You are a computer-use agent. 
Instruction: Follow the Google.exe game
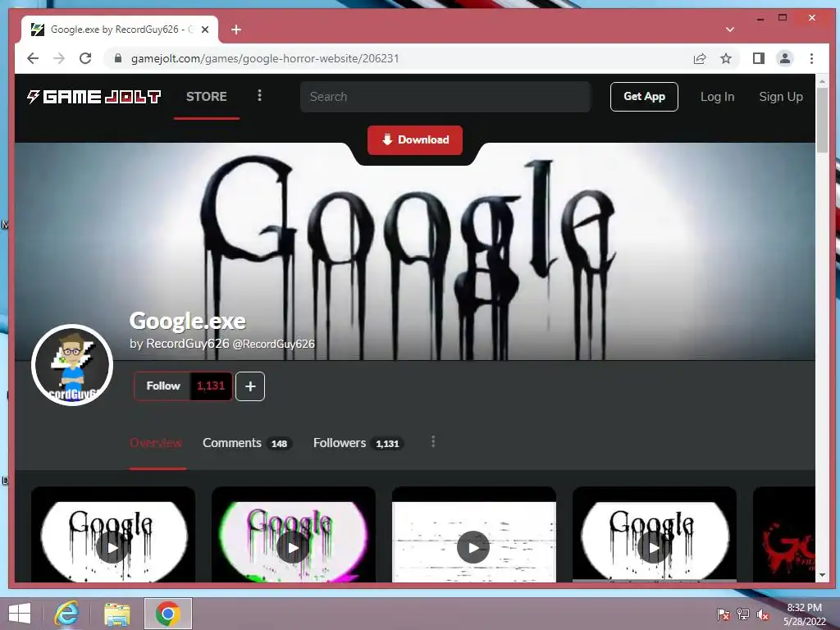click(x=163, y=386)
